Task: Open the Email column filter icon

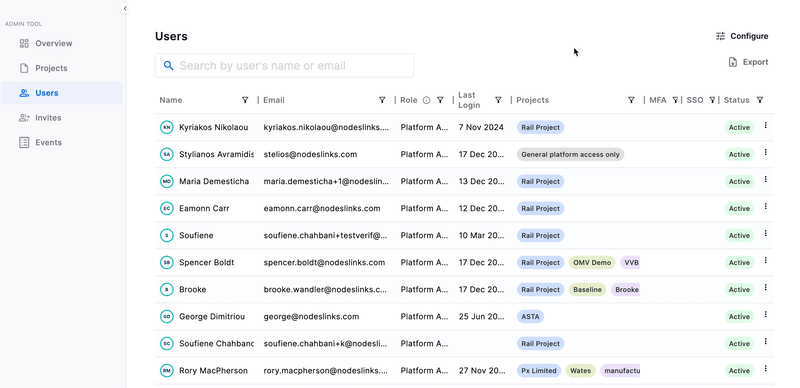Action: pyautogui.click(x=382, y=100)
